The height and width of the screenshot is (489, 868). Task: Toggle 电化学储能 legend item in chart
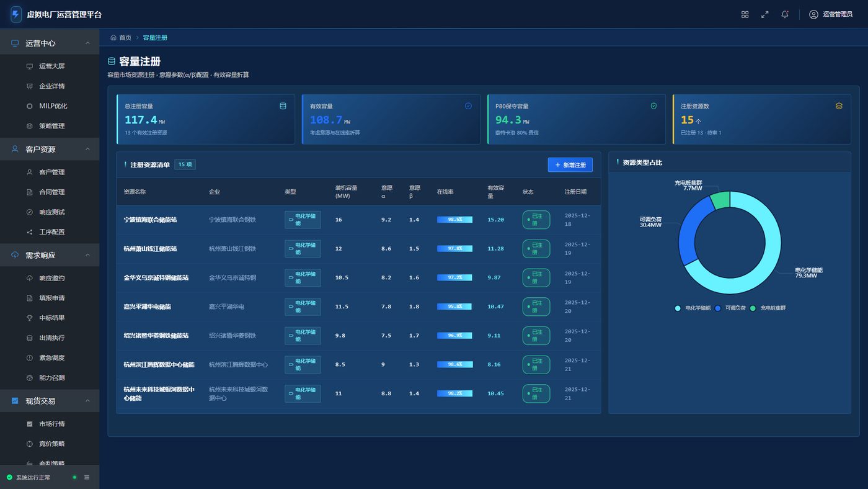tap(693, 308)
